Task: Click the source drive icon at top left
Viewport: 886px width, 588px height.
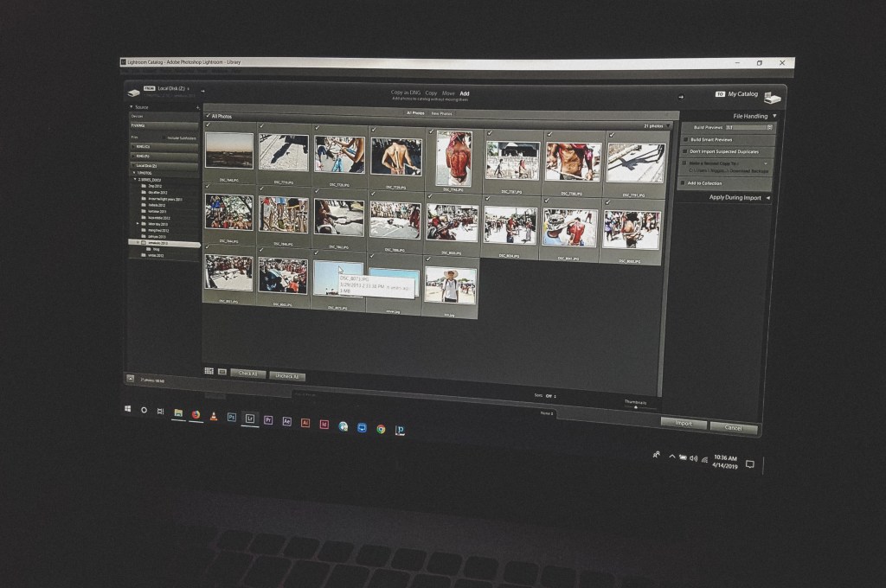Action: pyautogui.click(x=133, y=91)
